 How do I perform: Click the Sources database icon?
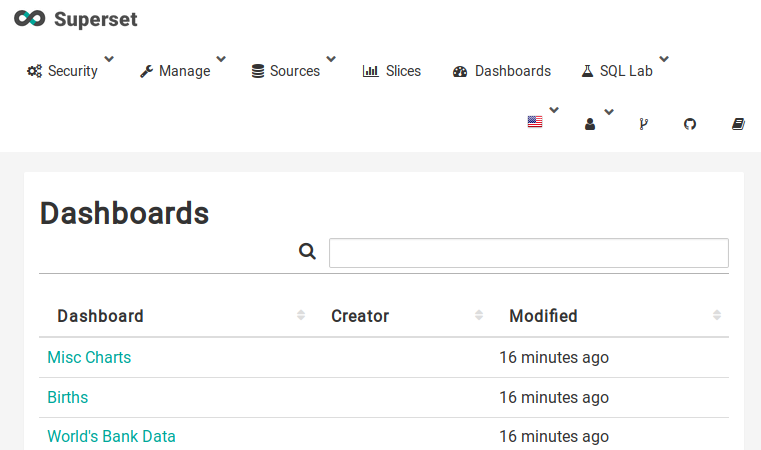coord(258,71)
